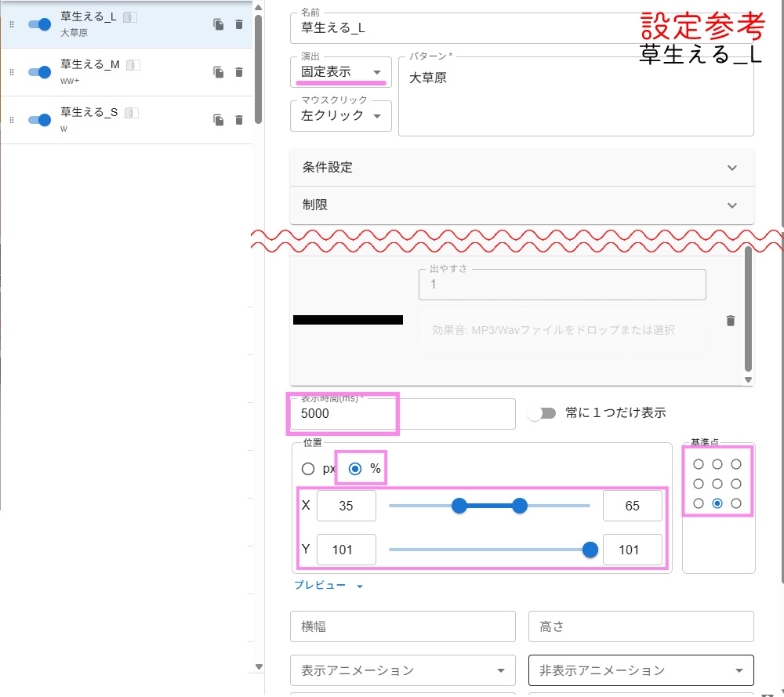Click the Y maximum field on the right

click(633, 550)
